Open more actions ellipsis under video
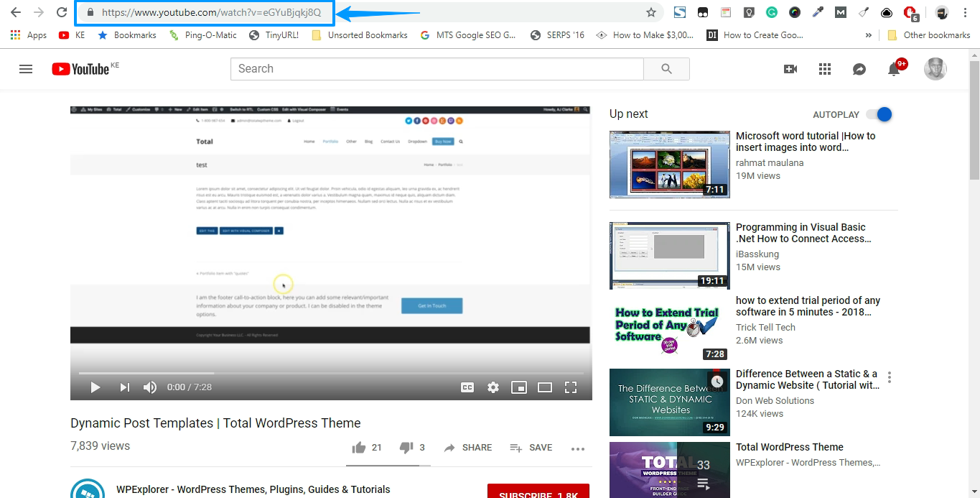This screenshot has height=498, width=980. pyautogui.click(x=578, y=448)
